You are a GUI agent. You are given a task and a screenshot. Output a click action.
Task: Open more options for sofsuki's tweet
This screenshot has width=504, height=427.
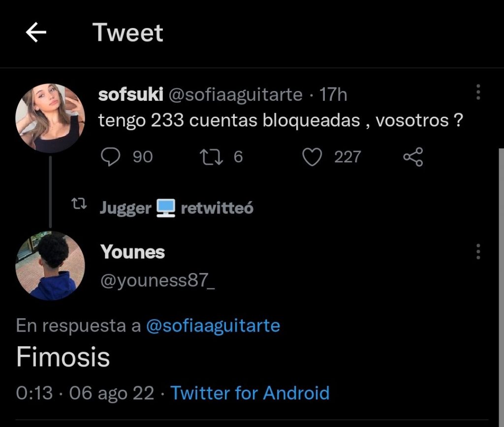478,92
